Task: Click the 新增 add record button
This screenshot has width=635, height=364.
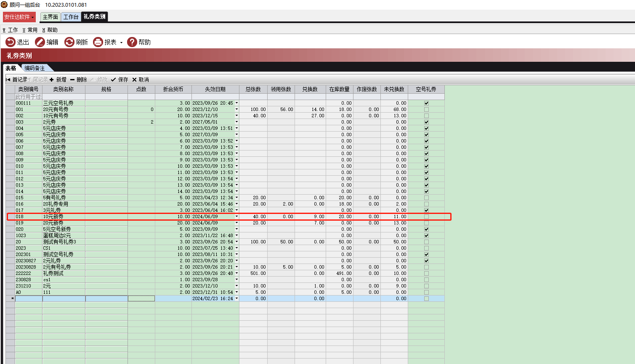Action: pyautogui.click(x=58, y=79)
